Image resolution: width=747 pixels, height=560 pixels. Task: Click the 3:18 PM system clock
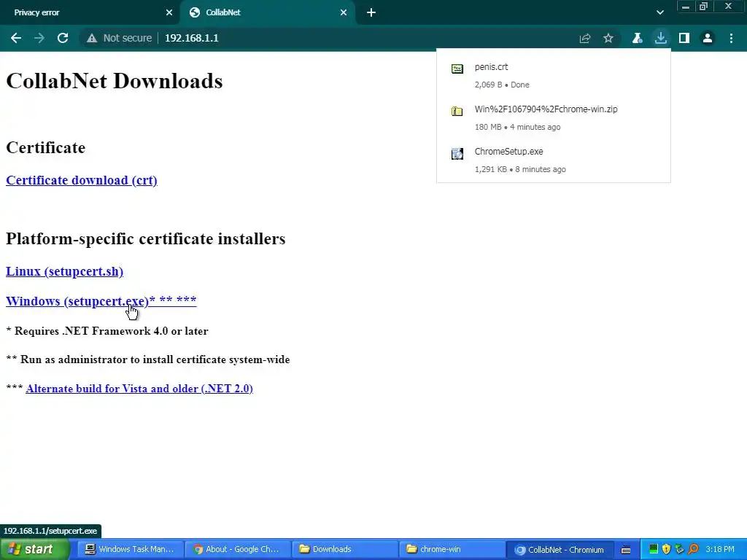pos(720,549)
